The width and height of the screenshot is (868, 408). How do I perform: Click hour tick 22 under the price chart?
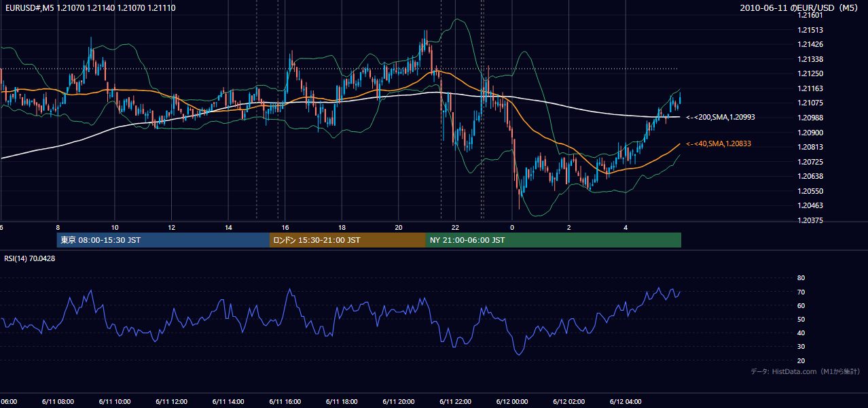(x=456, y=228)
